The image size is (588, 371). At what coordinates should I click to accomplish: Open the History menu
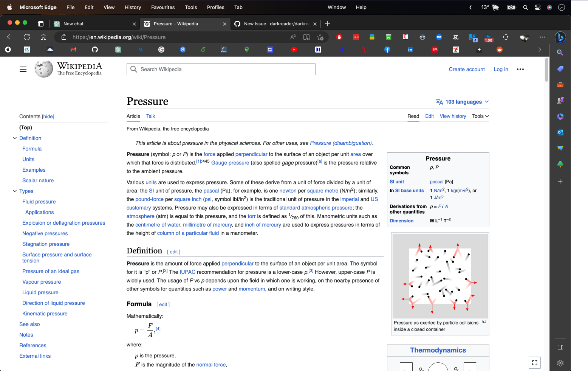point(133,7)
